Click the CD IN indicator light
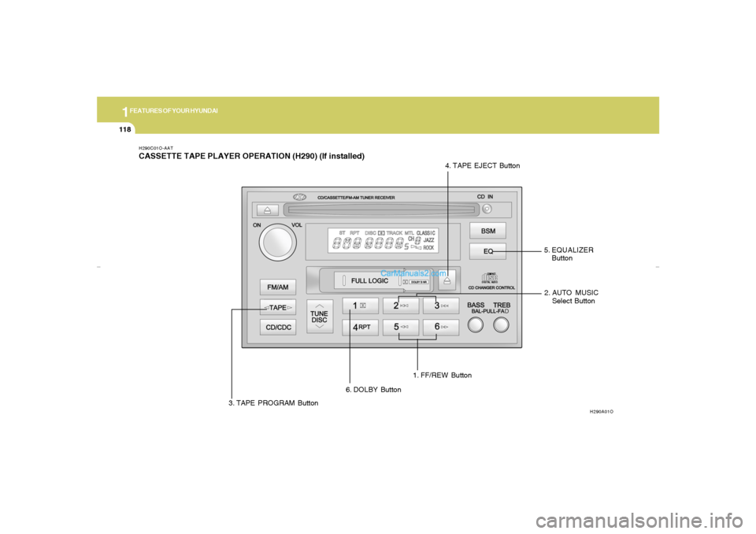The image size is (756, 534). click(x=487, y=209)
